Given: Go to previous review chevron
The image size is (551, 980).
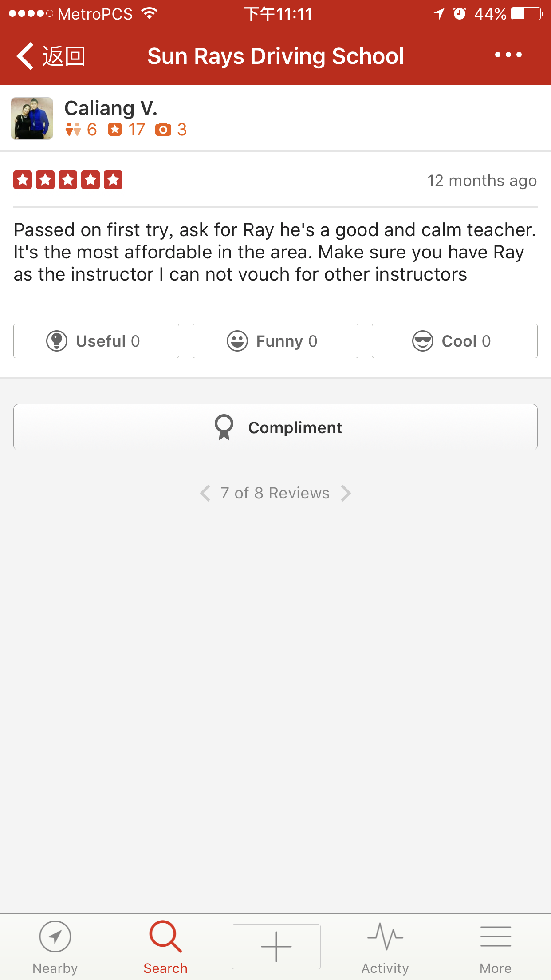Looking at the screenshot, I should [205, 493].
